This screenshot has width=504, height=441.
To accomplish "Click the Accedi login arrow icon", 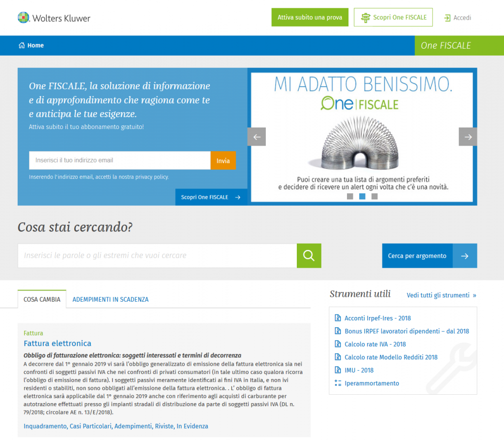I will [447, 18].
